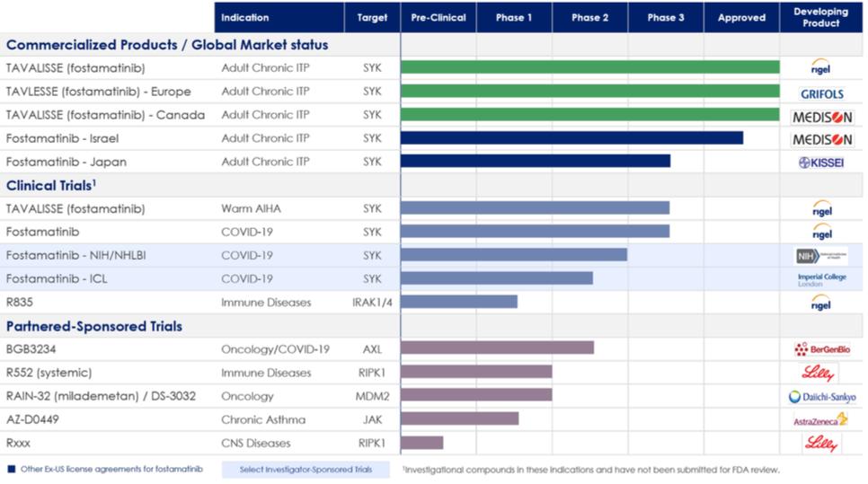Image resolution: width=868 pixels, height=484 pixels.
Task: Click the AZ-D0449 product name
Action: coord(32,419)
